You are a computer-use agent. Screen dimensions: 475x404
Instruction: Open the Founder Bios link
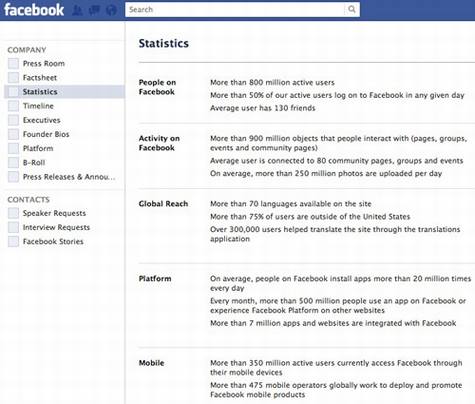(x=46, y=134)
